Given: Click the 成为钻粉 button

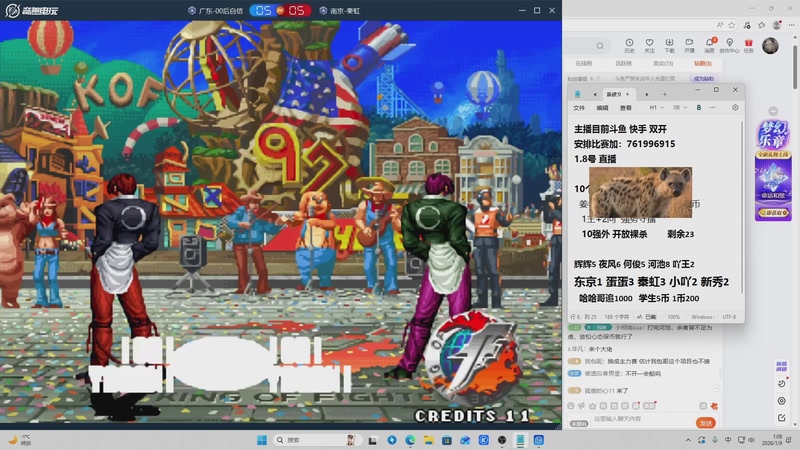Looking at the screenshot, I should coord(704,79).
